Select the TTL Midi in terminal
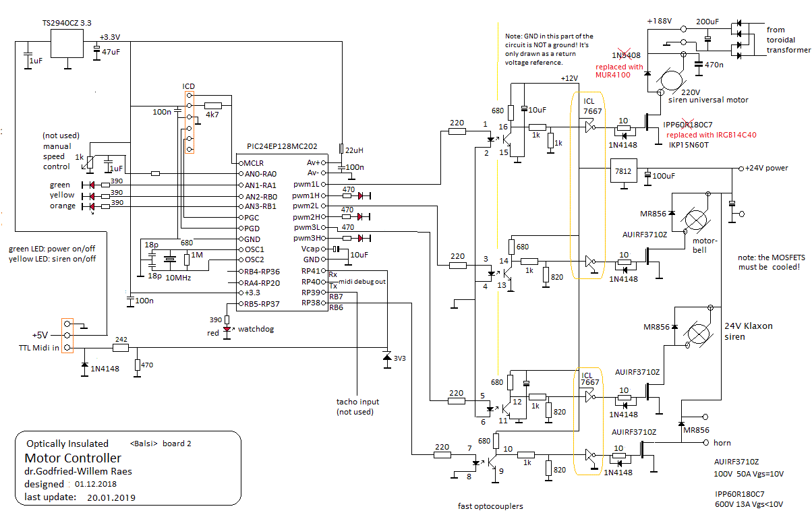Screen dimensions: 812x517 click(67, 348)
